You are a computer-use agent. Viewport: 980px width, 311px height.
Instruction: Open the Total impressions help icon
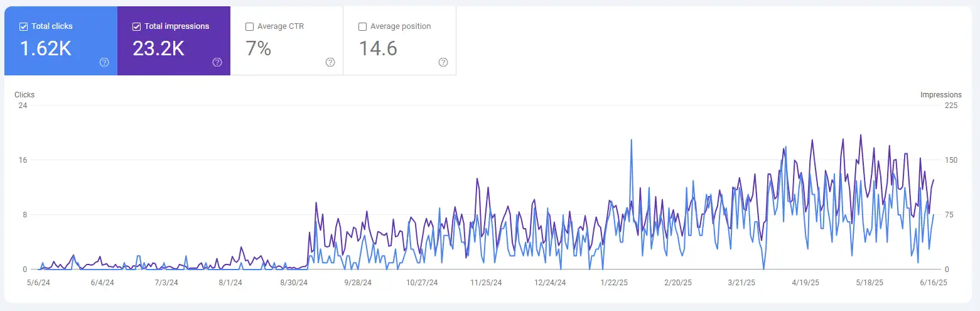click(x=217, y=62)
